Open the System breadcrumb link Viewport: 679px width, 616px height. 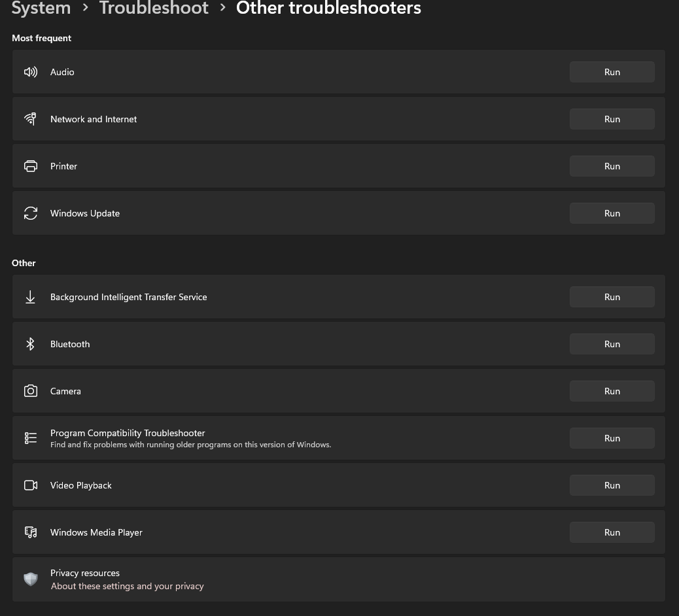coord(41,9)
